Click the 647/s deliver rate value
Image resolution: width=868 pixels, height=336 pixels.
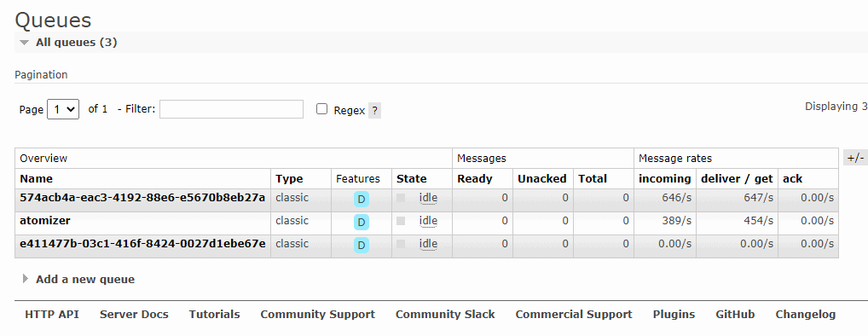758,198
